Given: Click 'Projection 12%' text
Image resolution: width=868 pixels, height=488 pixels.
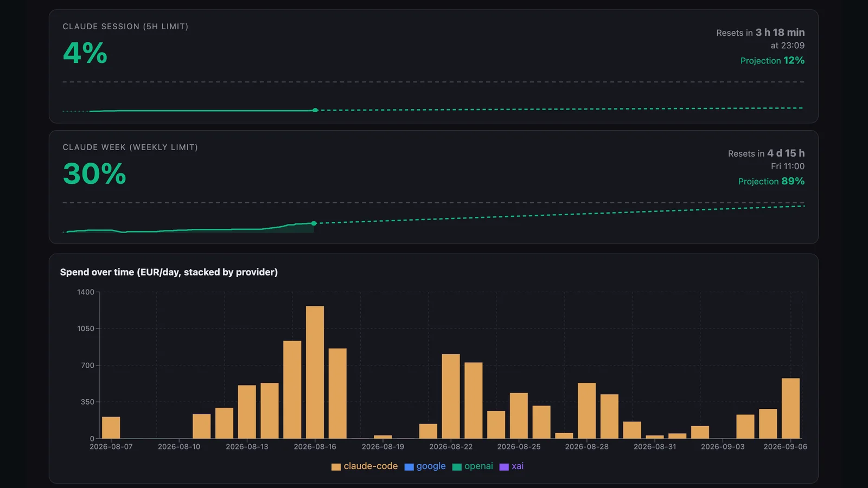Looking at the screenshot, I should [773, 61].
